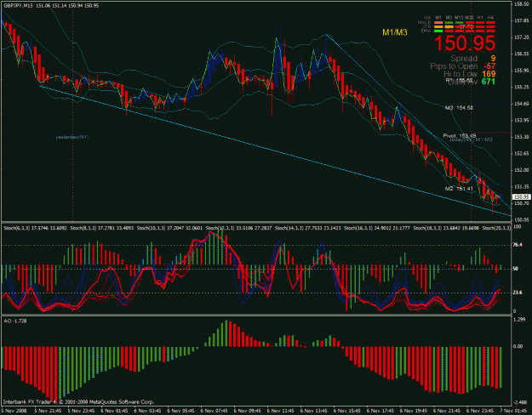Click the Stoch(14,3,3) indicator label
The width and height of the screenshot is (532, 415).
[308, 228]
